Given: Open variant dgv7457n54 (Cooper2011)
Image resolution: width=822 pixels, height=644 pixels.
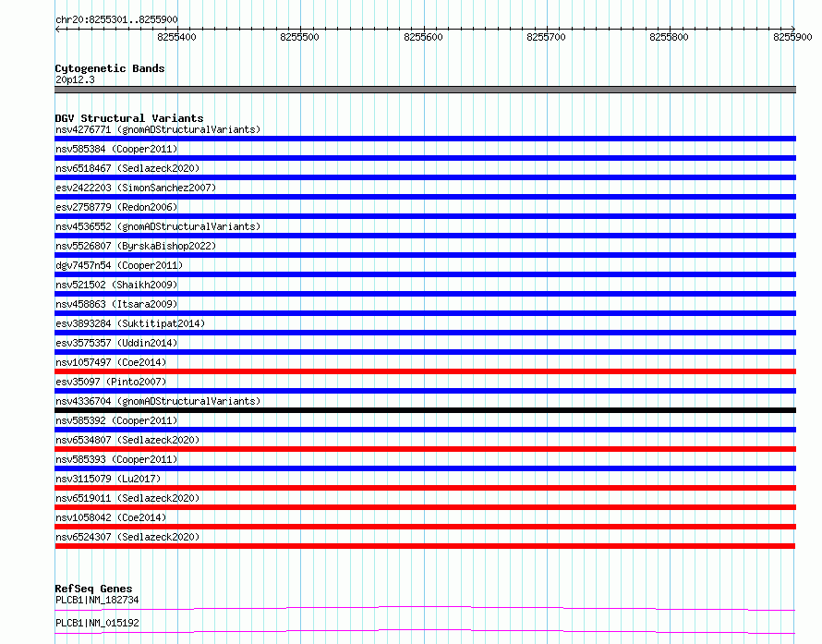Looking at the screenshot, I should [119, 265].
